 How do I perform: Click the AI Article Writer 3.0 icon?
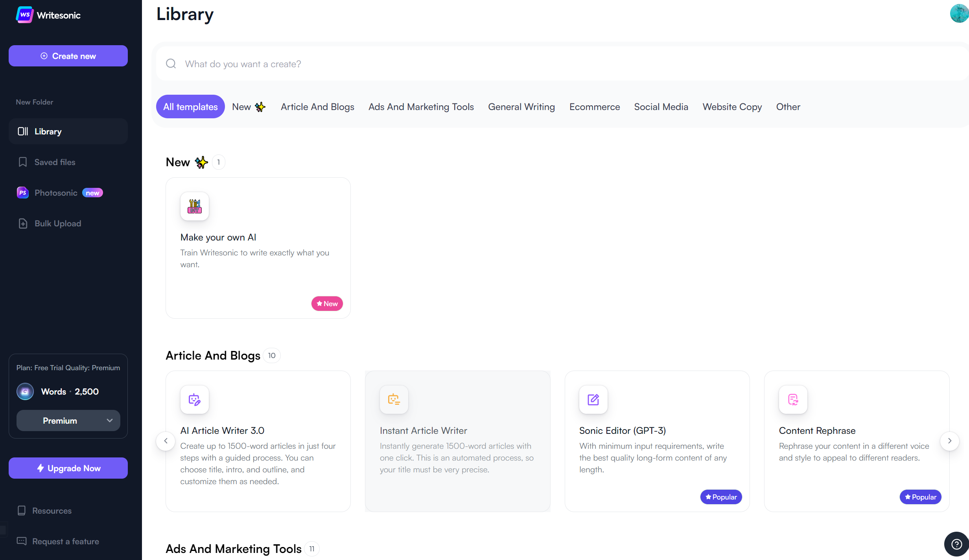(195, 400)
